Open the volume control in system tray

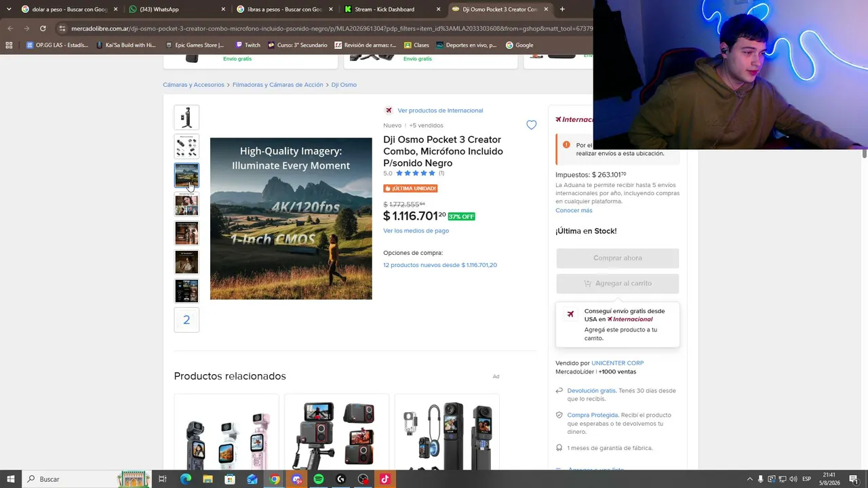tap(793, 479)
